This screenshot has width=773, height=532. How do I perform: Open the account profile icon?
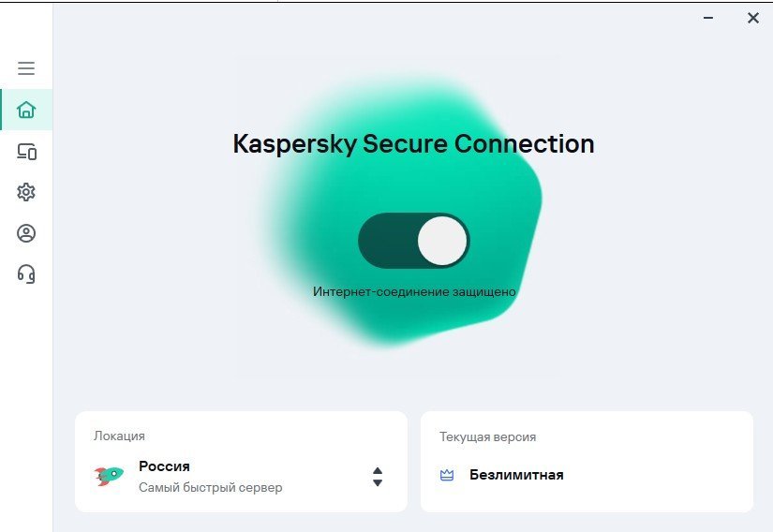(x=26, y=233)
